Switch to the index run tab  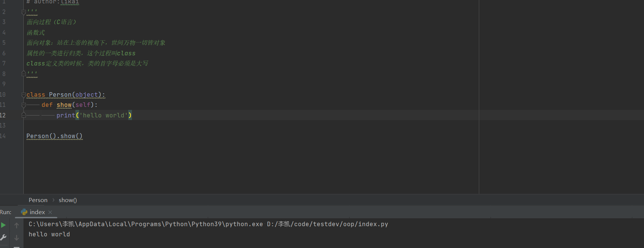pyautogui.click(x=37, y=212)
